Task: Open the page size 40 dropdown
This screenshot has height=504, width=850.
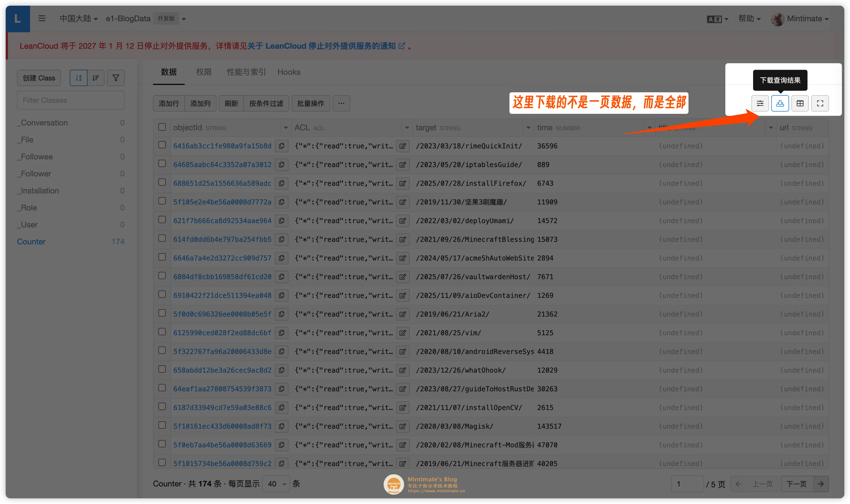Action: point(276,484)
